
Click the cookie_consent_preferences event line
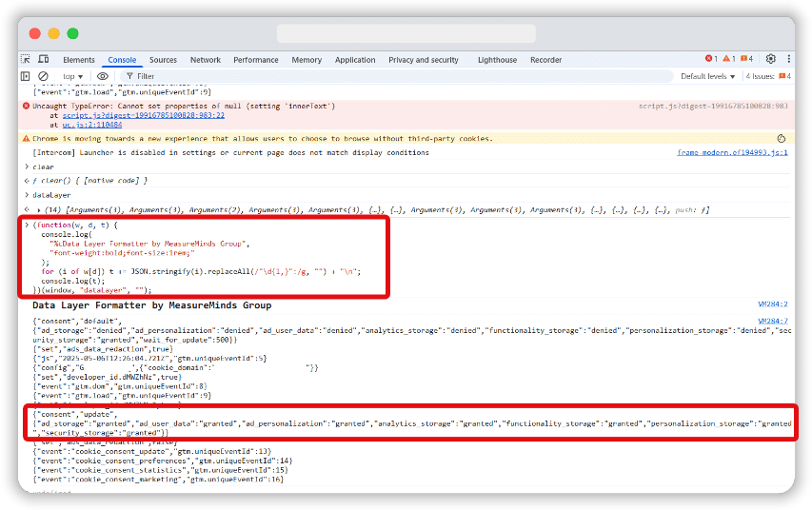pos(163,461)
